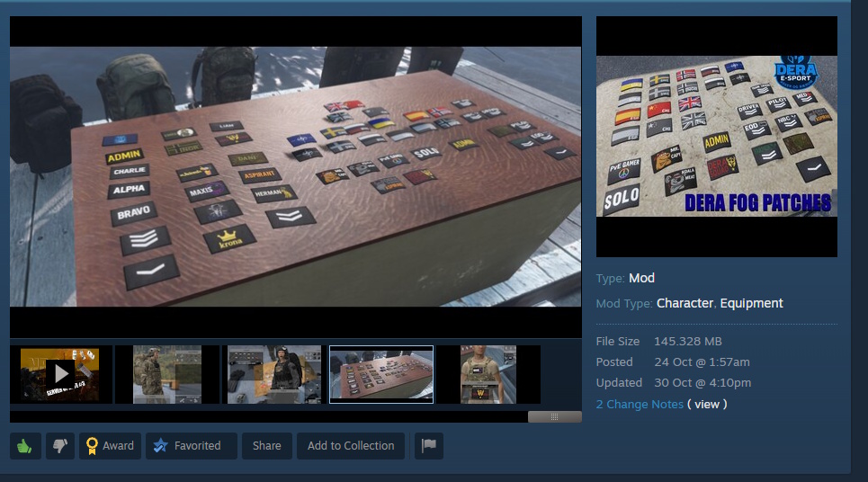The height and width of the screenshot is (482, 868).
Task: Click the Type: Mod label
Action: coord(625,279)
